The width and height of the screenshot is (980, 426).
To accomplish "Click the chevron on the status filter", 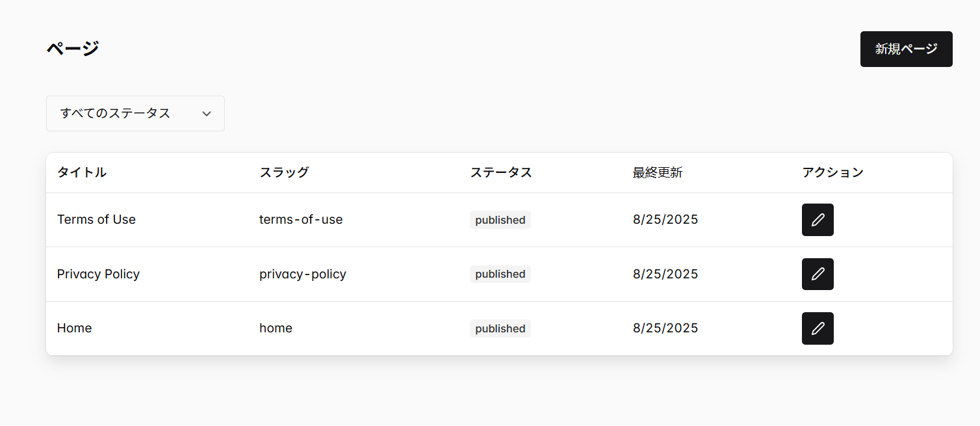I will (x=207, y=113).
